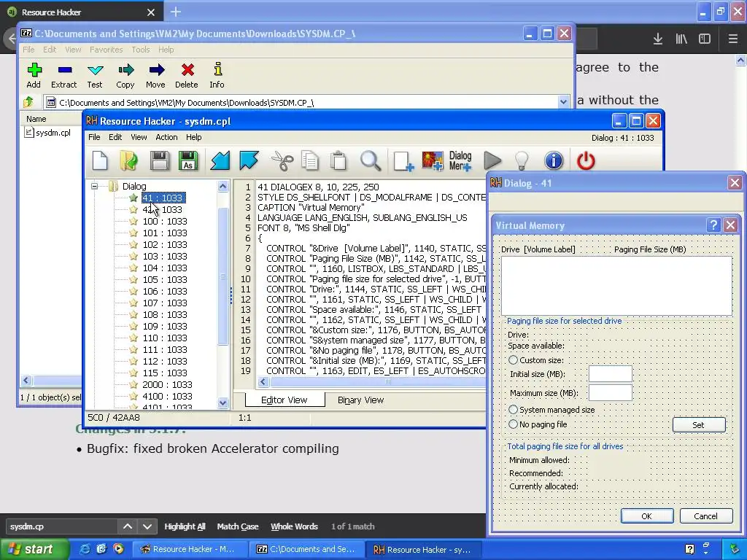Image resolution: width=747 pixels, height=560 pixels.
Task: Click the green plus Add icon in 7-Zip
Action: pos(34,71)
